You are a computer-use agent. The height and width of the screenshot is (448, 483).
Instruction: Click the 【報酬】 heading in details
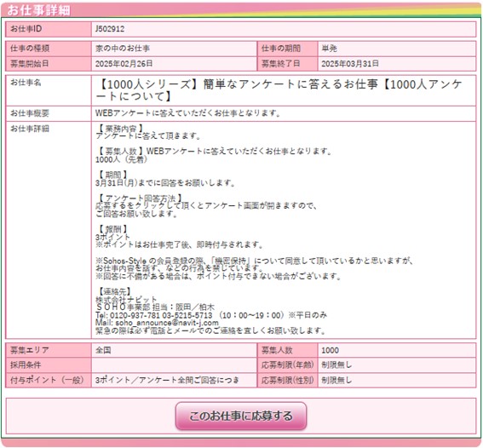[x=112, y=229]
